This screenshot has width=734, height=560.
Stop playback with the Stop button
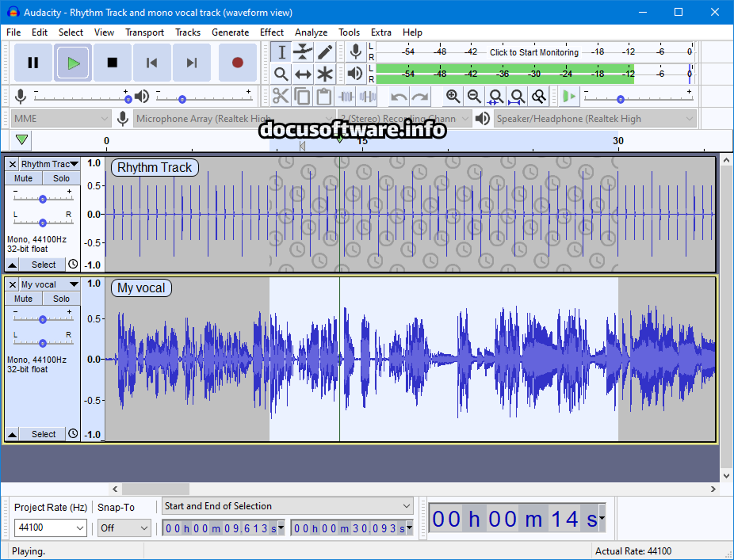113,63
